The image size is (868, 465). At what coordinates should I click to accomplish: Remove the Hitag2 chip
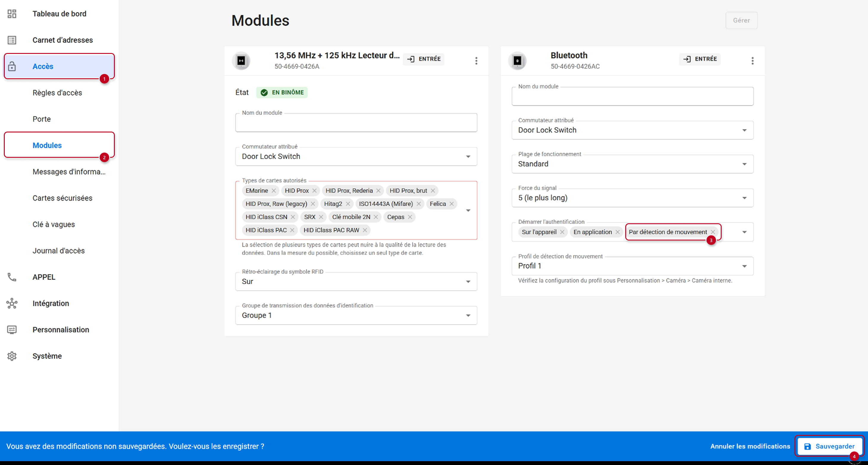click(x=348, y=204)
